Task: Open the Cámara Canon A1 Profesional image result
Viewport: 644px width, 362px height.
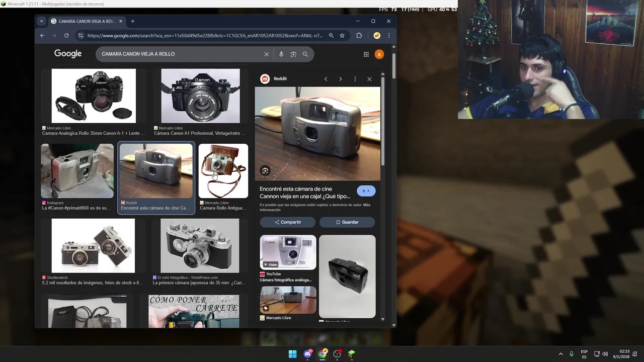Action: point(200,96)
